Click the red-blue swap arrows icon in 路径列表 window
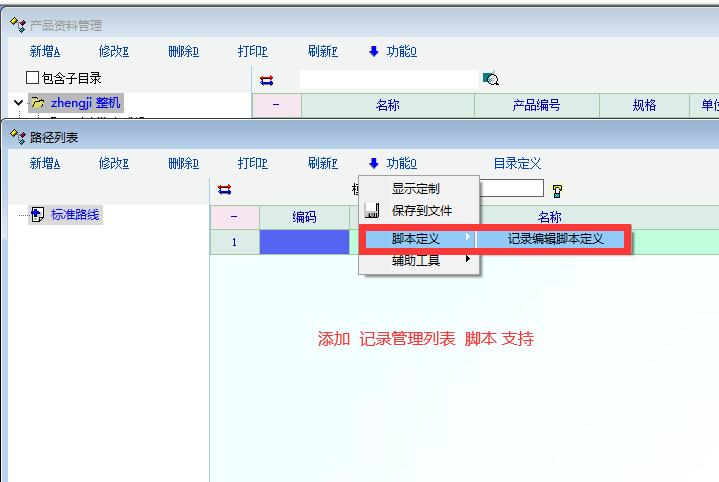 [224, 189]
